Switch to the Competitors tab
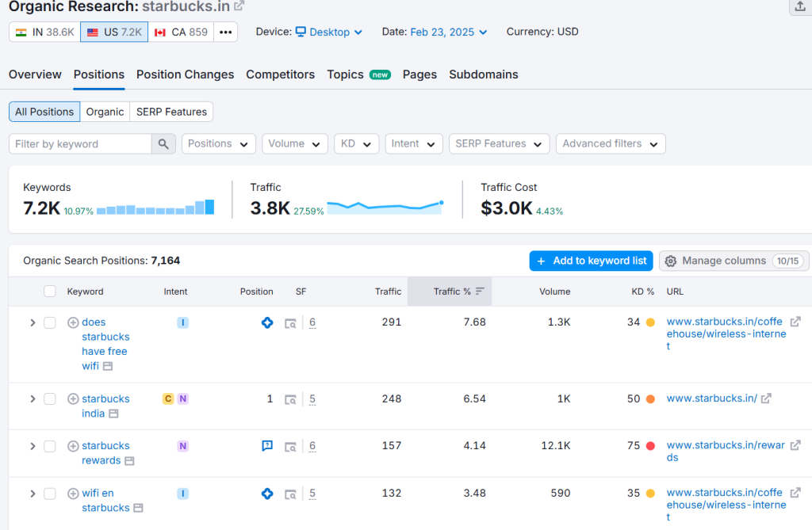The image size is (812, 530). pyautogui.click(x=280, y=74)
